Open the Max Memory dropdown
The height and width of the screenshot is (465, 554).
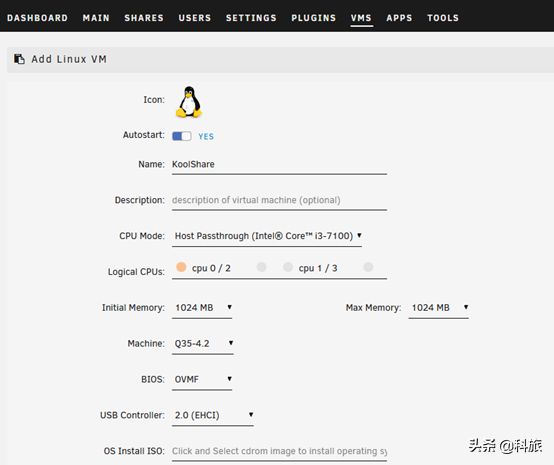tap(438, 308)
